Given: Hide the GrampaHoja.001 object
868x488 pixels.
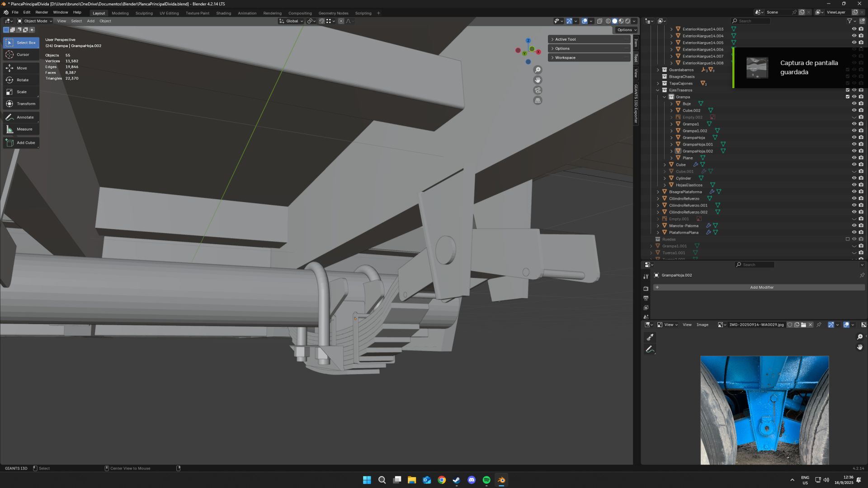Looking at the screenshot, I should (854, 144).
